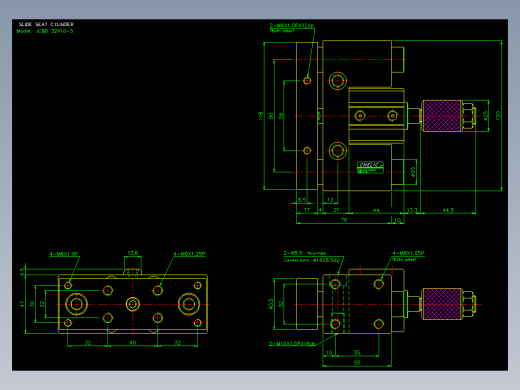520x390 pixels.
Task: Click the "12" dimension in top view
Action: click(330, 200)
